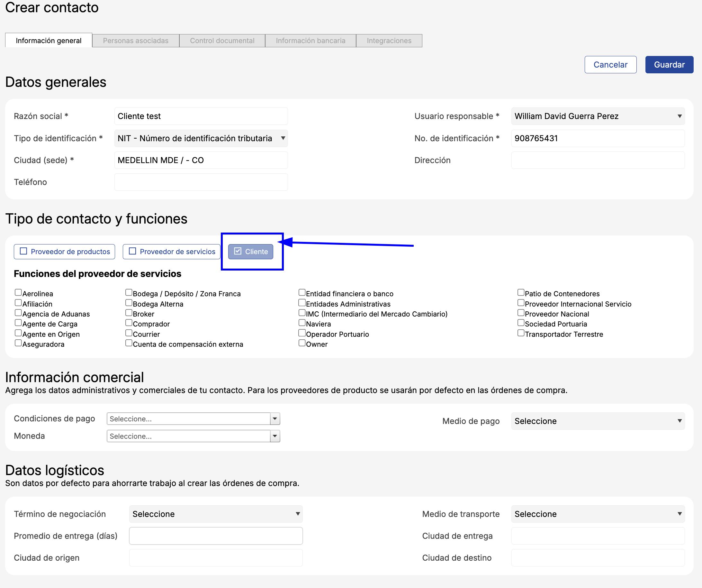Open the Moneda combo arrow

275,436
